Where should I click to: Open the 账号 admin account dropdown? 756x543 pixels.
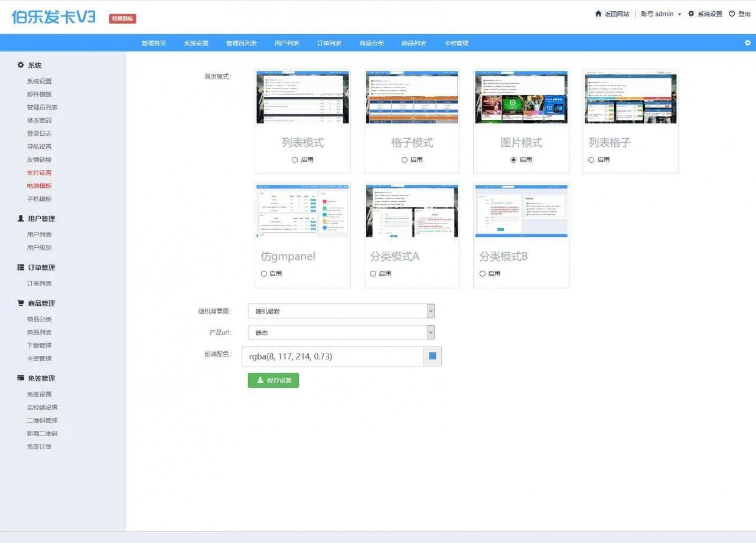(660, 14)
